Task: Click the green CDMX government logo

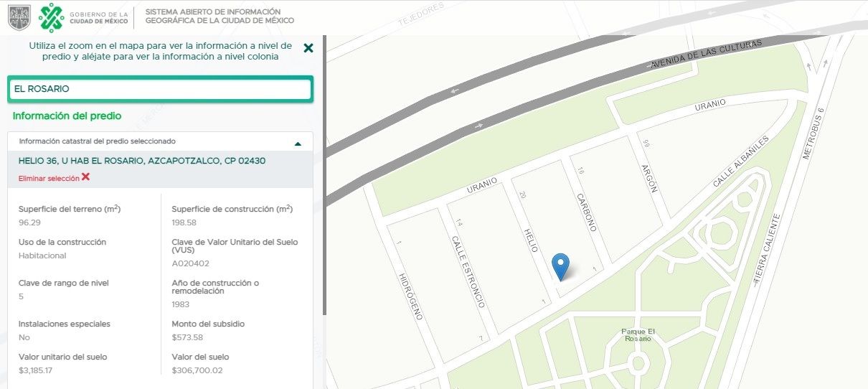Action: [51, 17]
